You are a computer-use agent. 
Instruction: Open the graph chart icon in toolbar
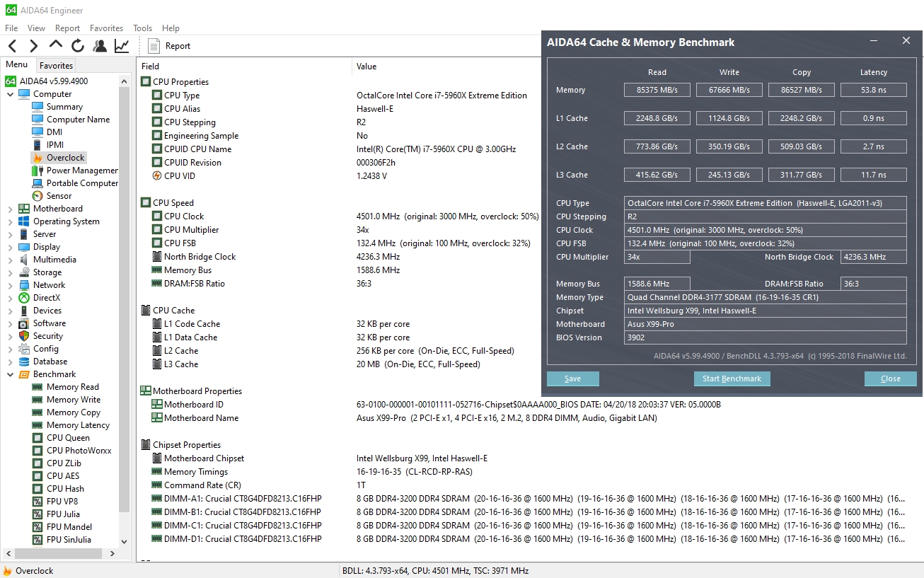tap(122, 46)
